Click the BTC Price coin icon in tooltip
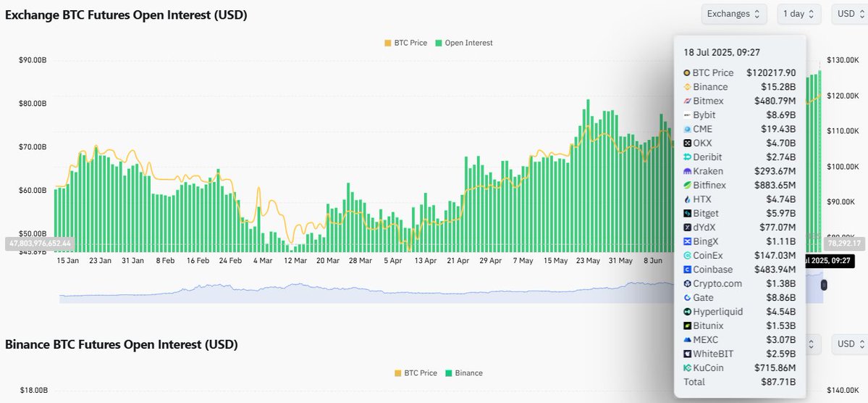Image resolution: width=868 pixels, height=403 pixels. pyautogui.click(x=687, y=72)
